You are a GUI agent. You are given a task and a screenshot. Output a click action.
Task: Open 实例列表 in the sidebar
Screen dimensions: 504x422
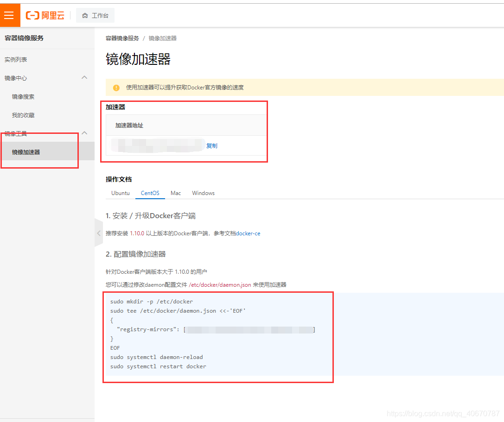[16, 59]
